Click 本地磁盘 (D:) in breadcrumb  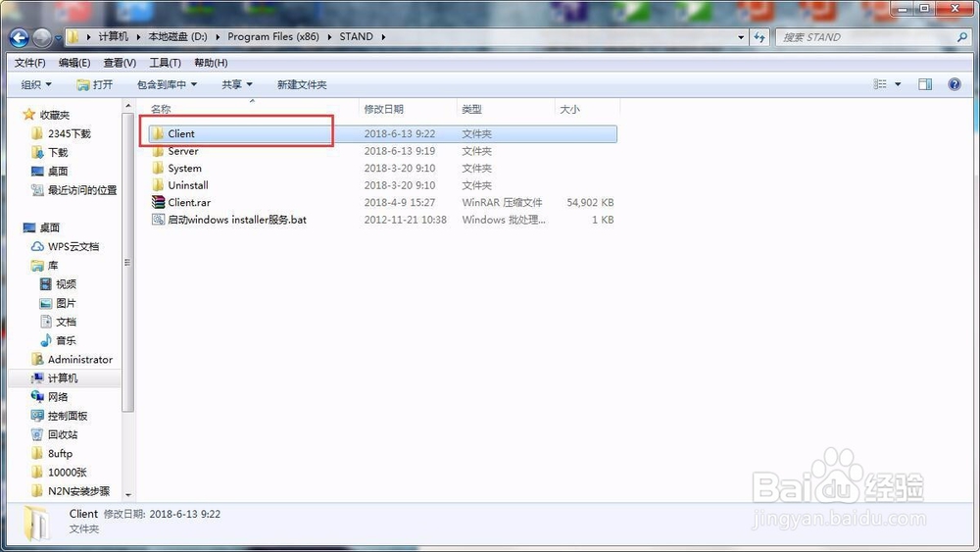pyautogui.click(x=177, y=37)
